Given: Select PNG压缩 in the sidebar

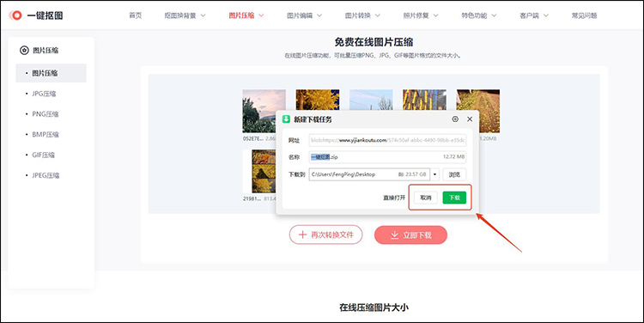Looking at the screenshot, I should [x=46, y=114].
